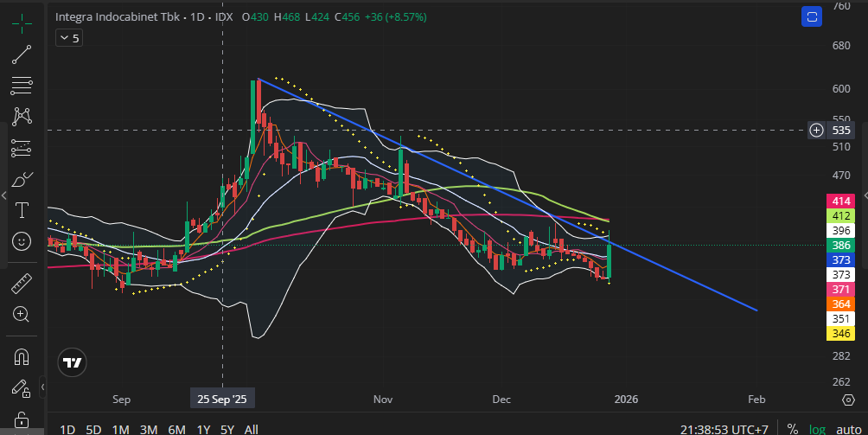This screenshot has width=868, height=435.
Task: Pick the text annotation tool
Action: (x=22, y=210)
